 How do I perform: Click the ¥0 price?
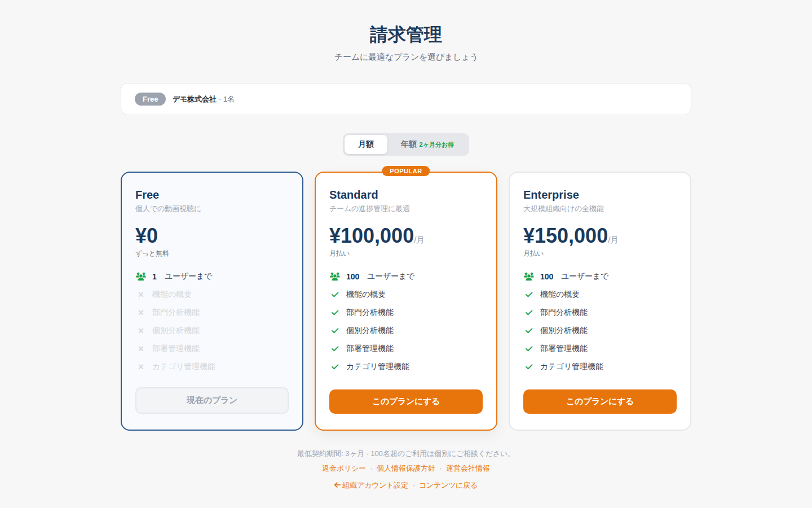coord(147,235)
